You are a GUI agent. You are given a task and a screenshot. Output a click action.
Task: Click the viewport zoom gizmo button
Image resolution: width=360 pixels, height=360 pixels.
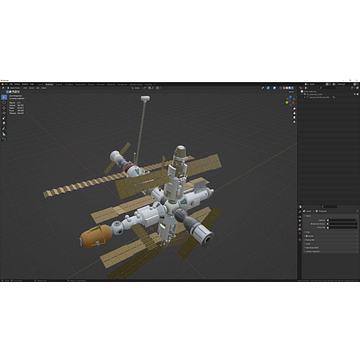tap(294, 109)
